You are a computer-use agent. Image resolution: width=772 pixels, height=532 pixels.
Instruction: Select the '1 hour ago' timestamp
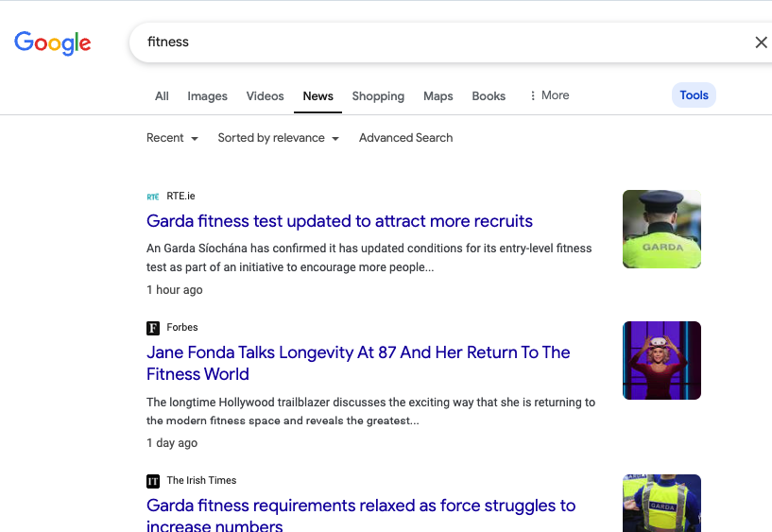point(174,290)
